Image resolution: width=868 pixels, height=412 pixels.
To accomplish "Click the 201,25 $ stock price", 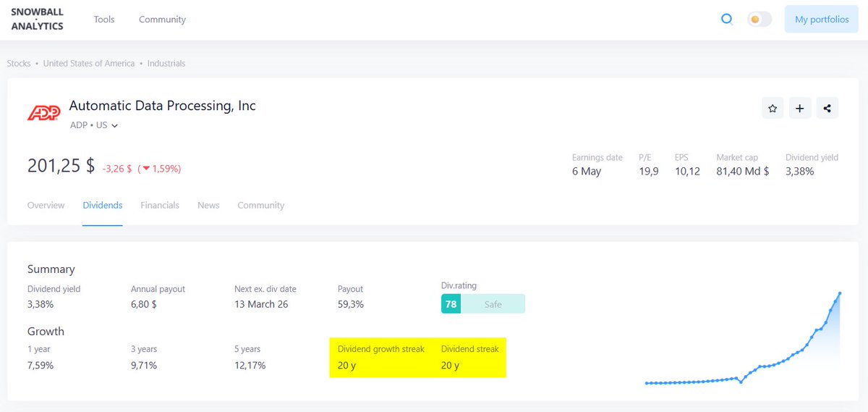I will pos(61,166).
